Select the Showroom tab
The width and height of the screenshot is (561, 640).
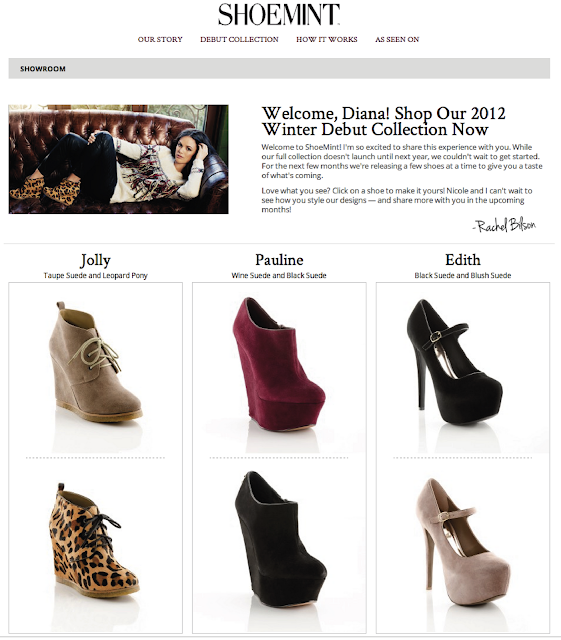tap(43, 69)
